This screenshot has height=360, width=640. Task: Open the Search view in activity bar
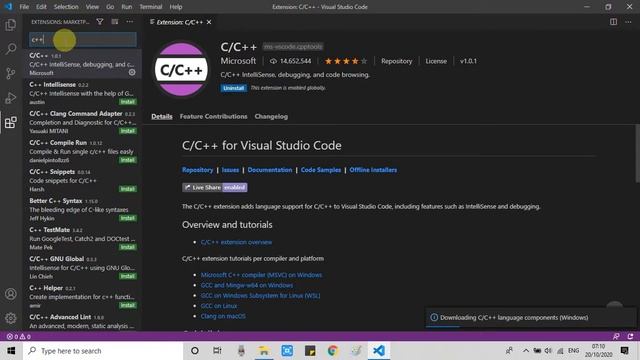point(11,49)
